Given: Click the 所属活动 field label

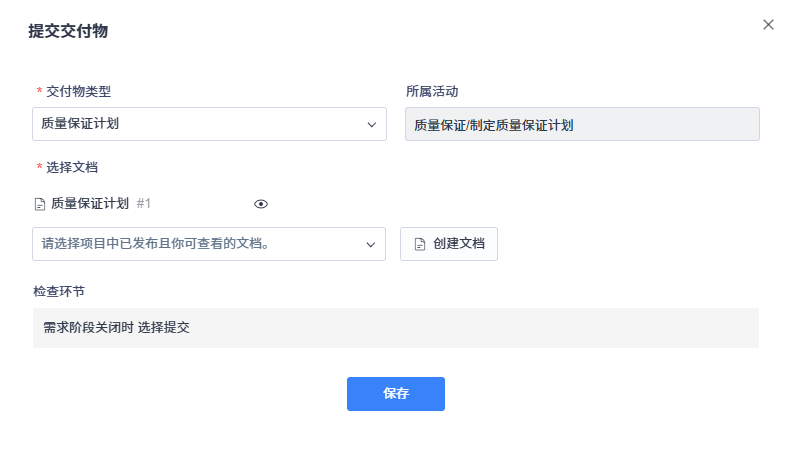Looking at the screenshot, I should (431, 91).
